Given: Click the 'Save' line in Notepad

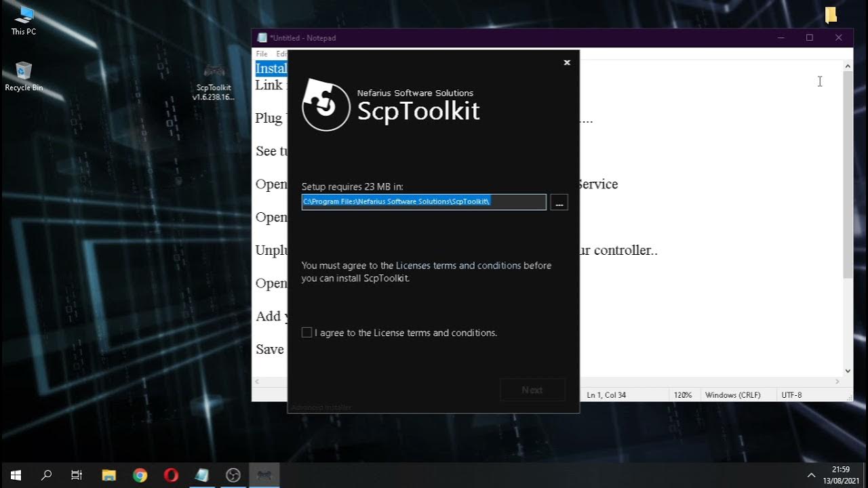Looking at the screenshot, I should click(x=270, y=349).
